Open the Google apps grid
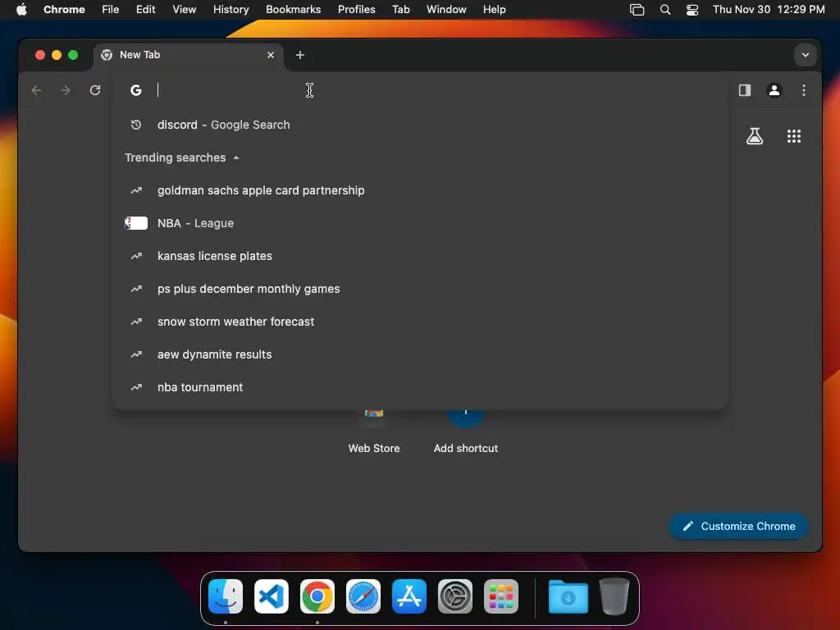840x630 pixels. [794, 136]
